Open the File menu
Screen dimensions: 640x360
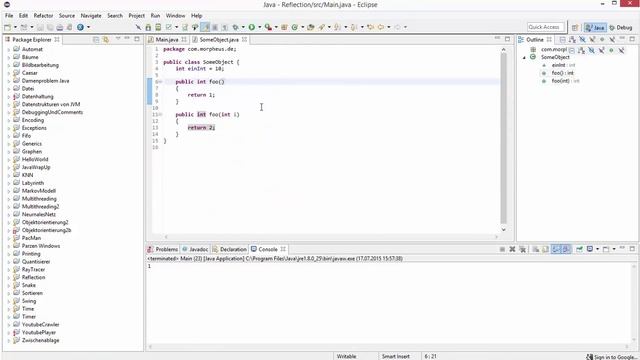coord(9,16)
